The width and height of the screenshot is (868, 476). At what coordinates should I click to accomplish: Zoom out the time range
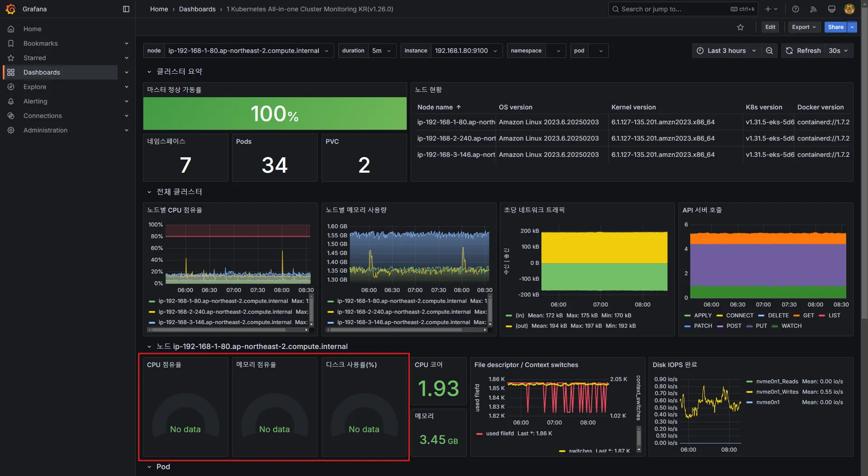pyautogui.click(x=769, y=51)
